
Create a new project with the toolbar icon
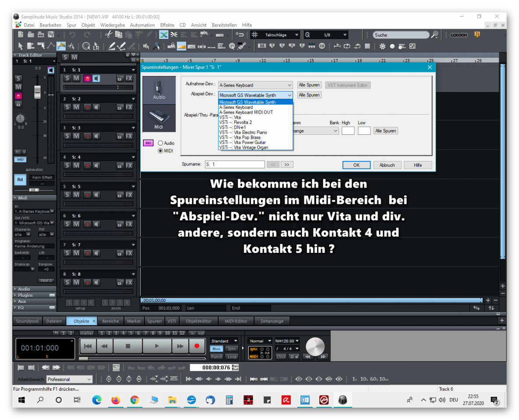tap(21, 35)
